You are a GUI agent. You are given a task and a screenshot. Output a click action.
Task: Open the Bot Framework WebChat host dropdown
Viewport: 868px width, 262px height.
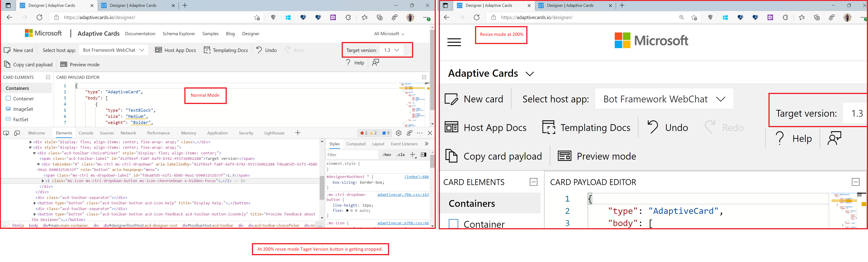[113, 49]
